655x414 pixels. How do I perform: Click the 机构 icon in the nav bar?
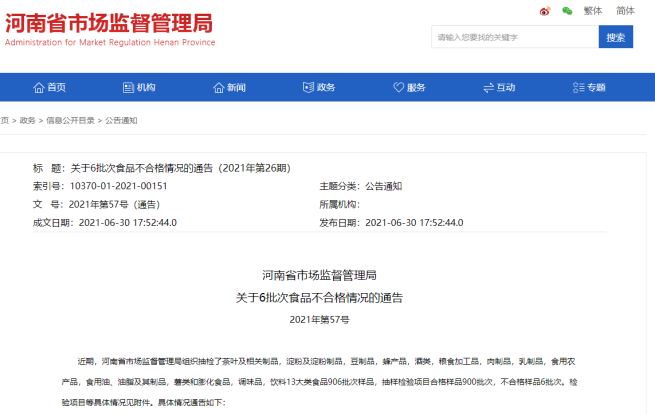tap(128, 88)
